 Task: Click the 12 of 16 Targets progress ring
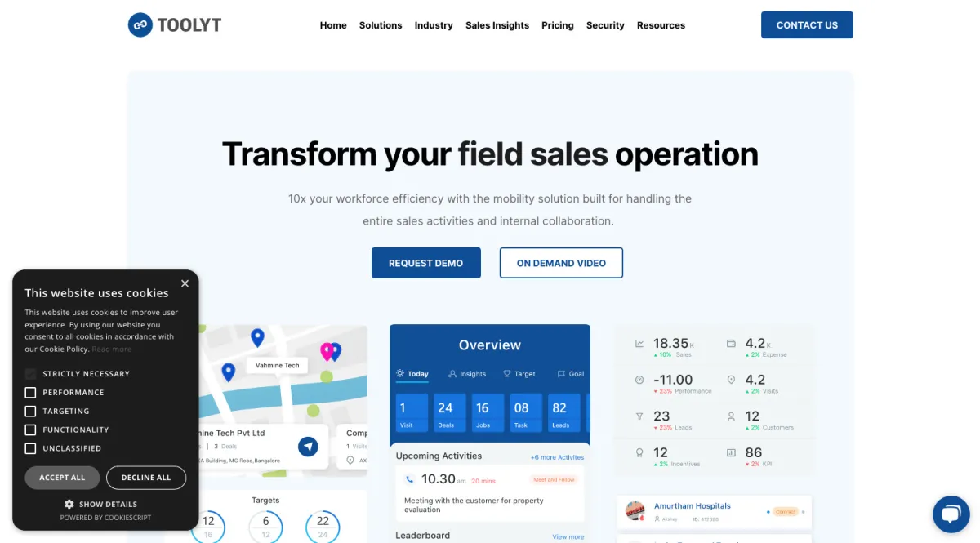208,527
